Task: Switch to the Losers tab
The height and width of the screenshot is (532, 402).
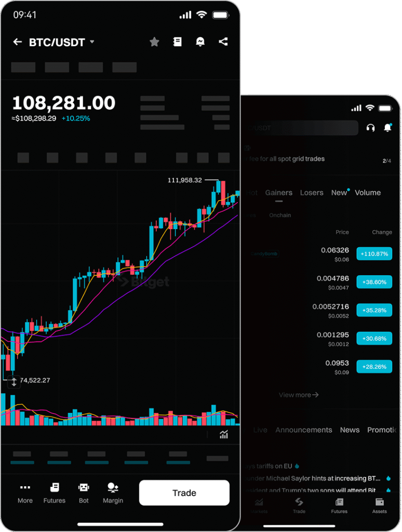Action: (312, 193)
